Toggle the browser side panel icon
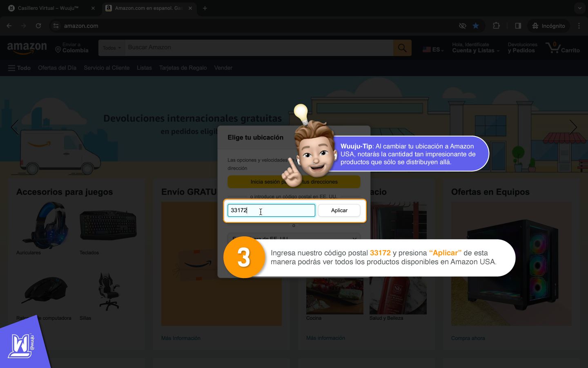Image resolution: width=588 pixels, height=368 pixels. point(518,26)
